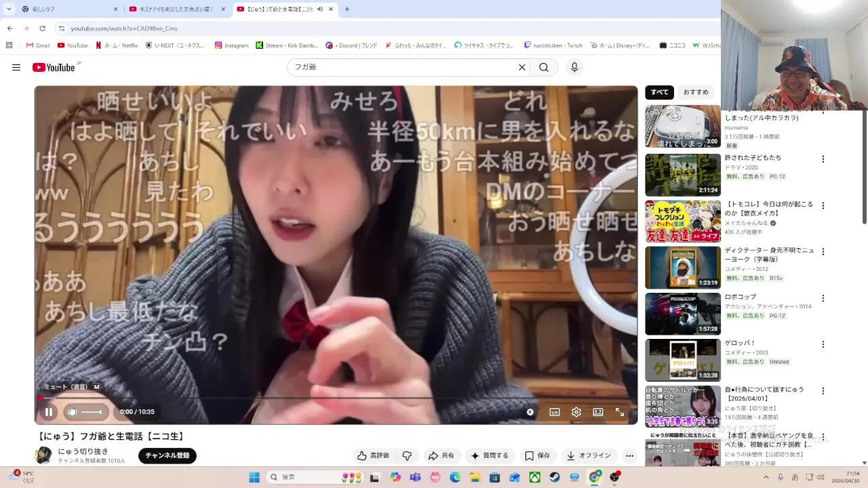Open options menu for 自●行為について話すにゅう

click(823, 391)
